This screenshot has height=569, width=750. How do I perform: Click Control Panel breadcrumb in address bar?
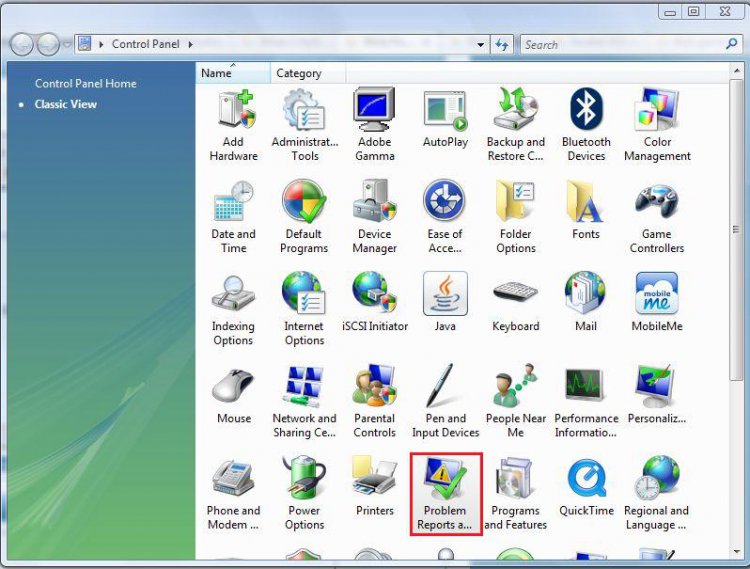point(145,44)
